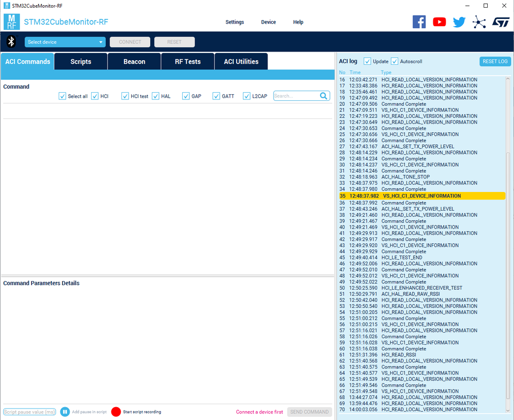Select log entry 16 at 12:03:42.271

point(422,80)
